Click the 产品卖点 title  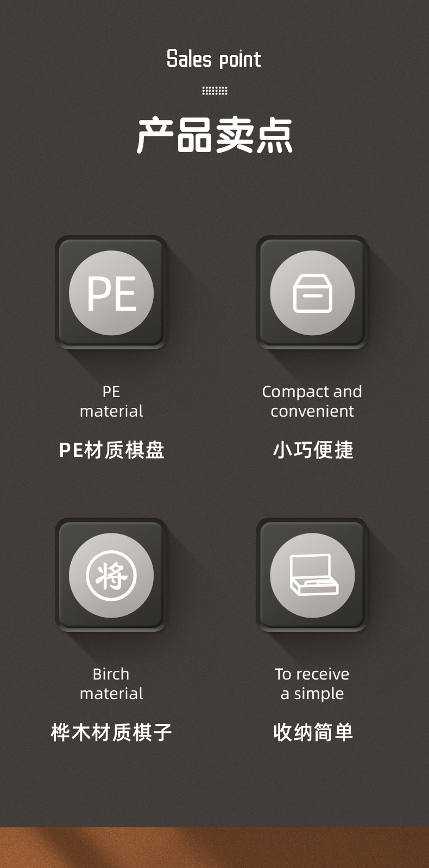click(214, 135)
